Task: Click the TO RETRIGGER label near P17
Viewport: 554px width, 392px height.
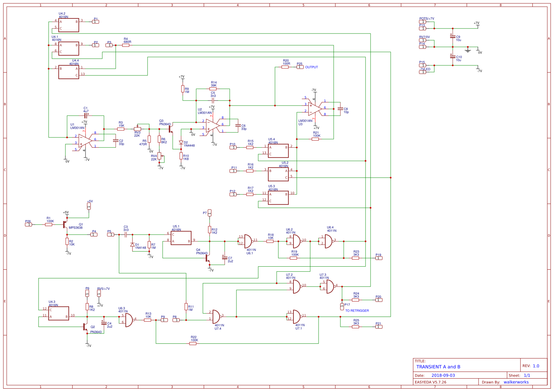Action: coord(357,311)
